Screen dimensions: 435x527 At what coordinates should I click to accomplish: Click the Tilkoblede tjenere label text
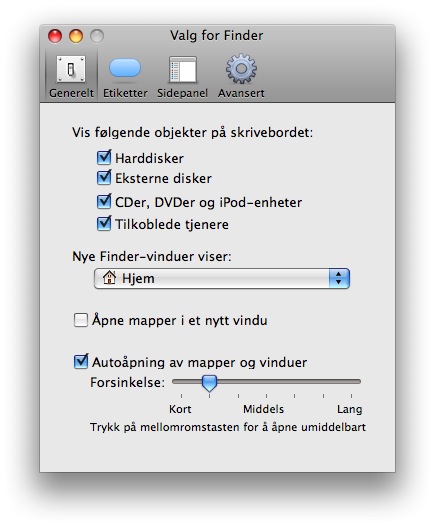click(172, 224)
